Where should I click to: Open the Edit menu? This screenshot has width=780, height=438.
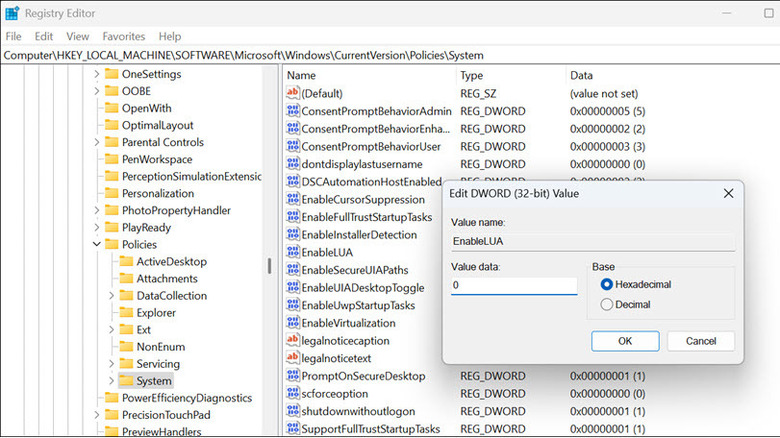coord(43,36)
